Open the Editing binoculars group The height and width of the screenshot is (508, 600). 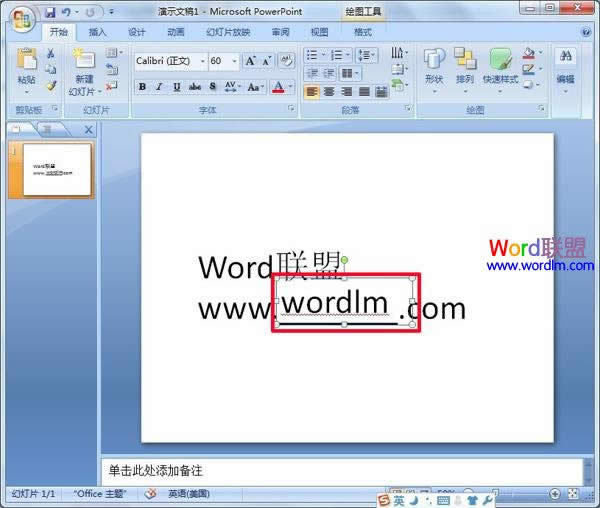pos(565,69)
